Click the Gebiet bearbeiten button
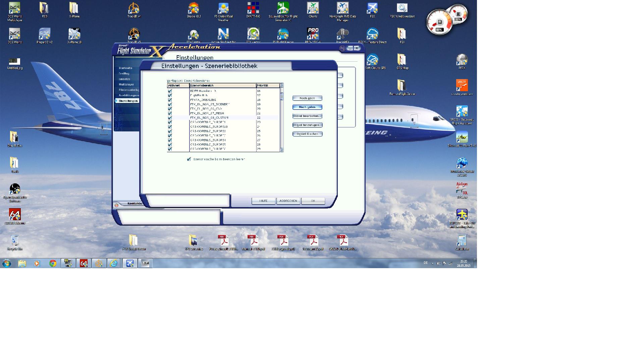The width and height of the screenshot is (644, 362). tap(307, 116)
